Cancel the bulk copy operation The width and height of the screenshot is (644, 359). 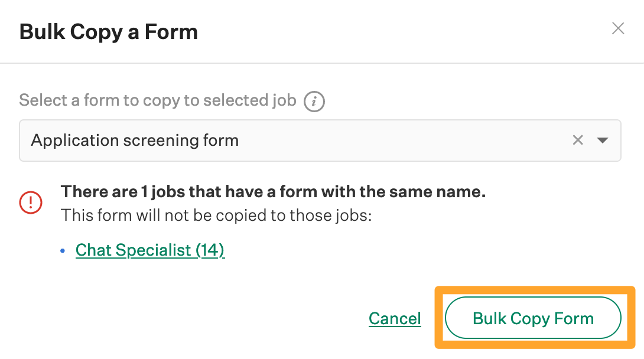click(395, 318)
